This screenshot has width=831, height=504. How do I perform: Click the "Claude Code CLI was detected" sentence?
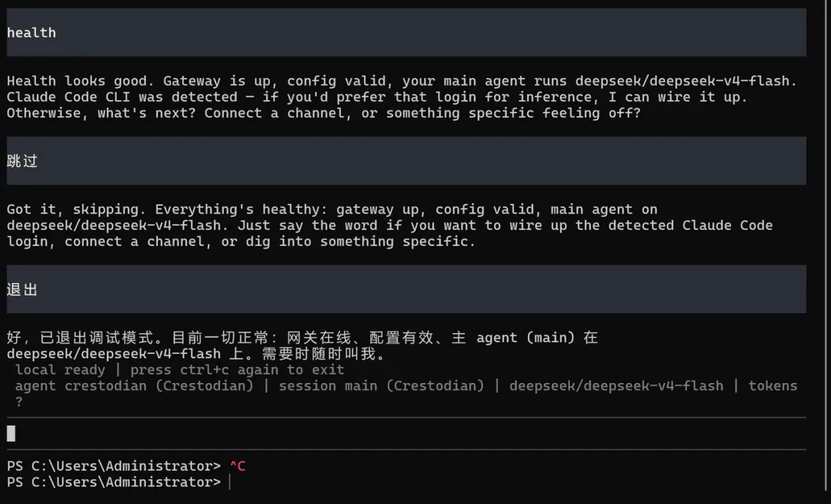click(122, 97)
